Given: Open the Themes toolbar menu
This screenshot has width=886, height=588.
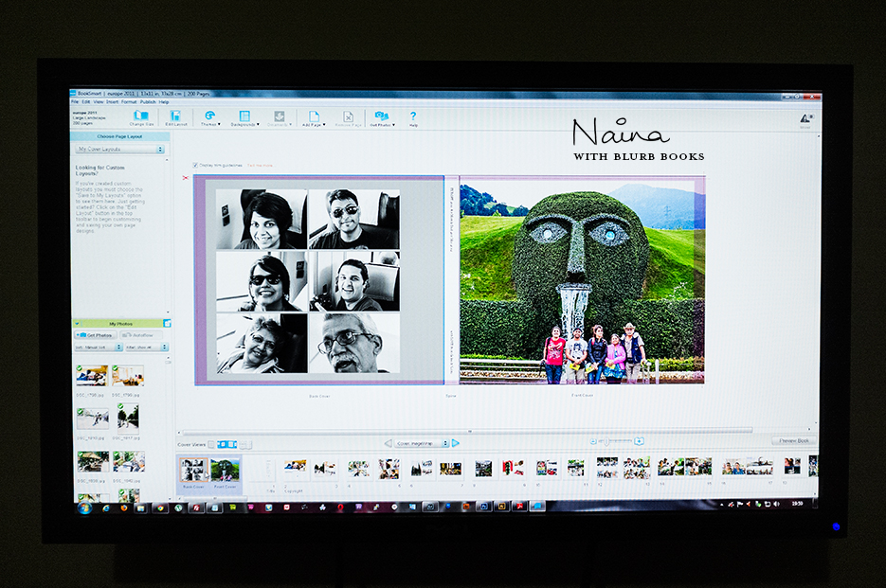Looking at the screenshot, I should (x=210, y=118).
